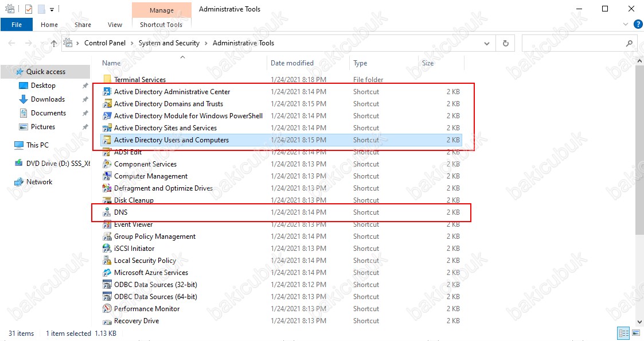
Task: Select the ADSI Edit row
Action: 282,152
